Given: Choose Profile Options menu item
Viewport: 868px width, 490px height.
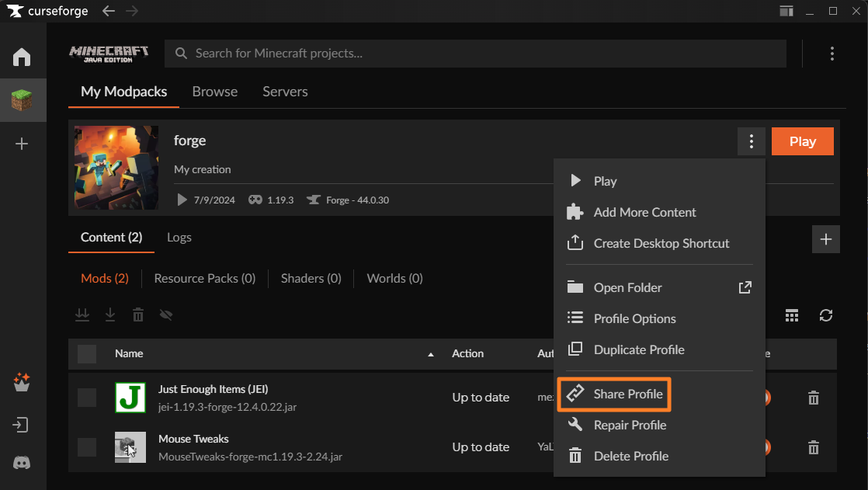Looking at the screenshot, I should click(659, 318).
